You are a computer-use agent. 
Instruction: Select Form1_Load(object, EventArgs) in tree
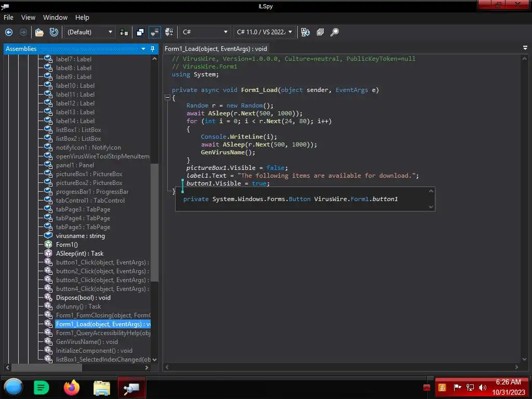103,324
